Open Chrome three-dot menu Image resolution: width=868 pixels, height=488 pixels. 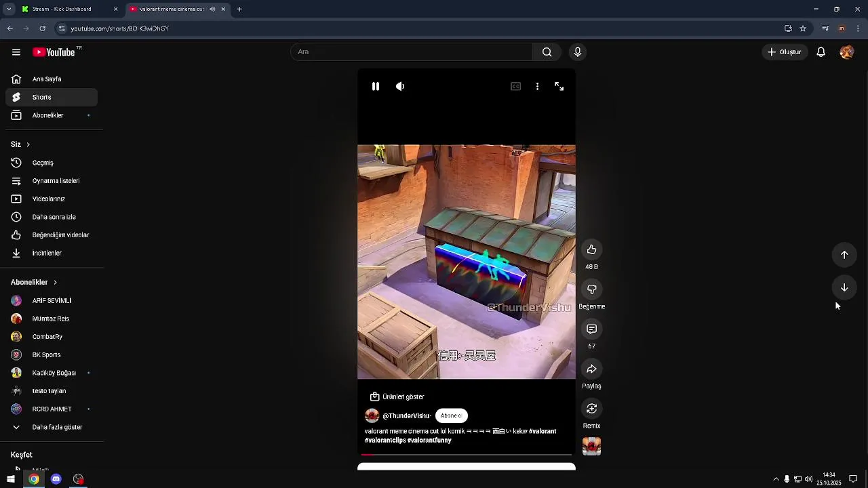[x=858, y=28]
